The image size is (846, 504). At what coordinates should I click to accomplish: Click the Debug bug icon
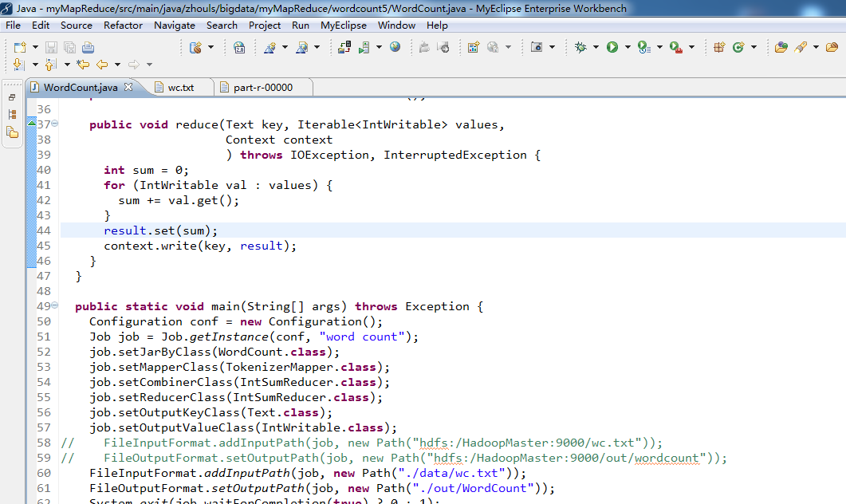tap(580, 48)
